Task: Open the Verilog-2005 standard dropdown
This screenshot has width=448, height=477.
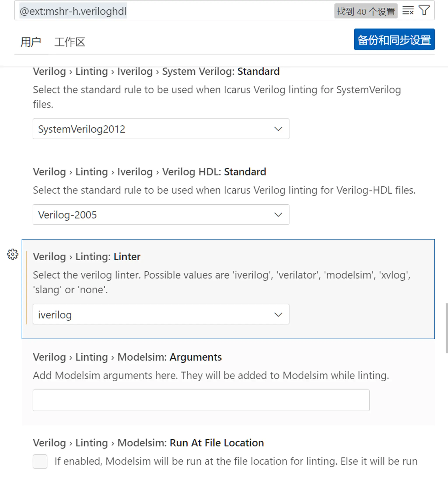Action: point(161,214)
